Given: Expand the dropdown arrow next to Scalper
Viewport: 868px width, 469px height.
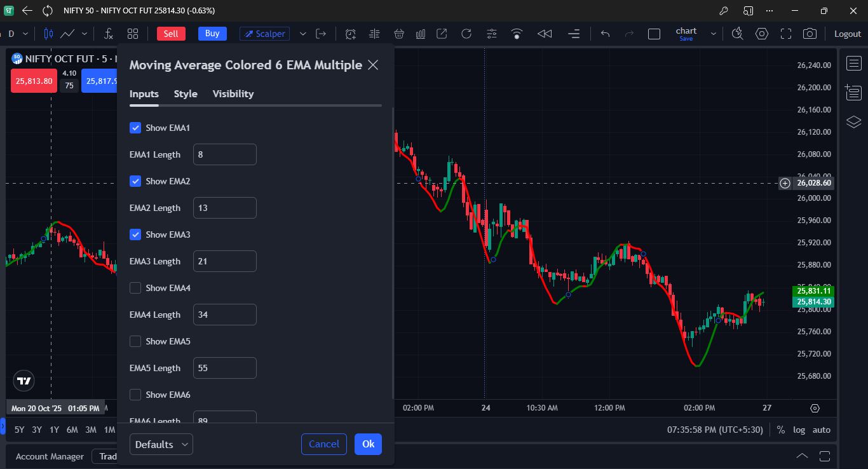Looking at the screenshot, I should pyautogui.click(x=302, y=34).
